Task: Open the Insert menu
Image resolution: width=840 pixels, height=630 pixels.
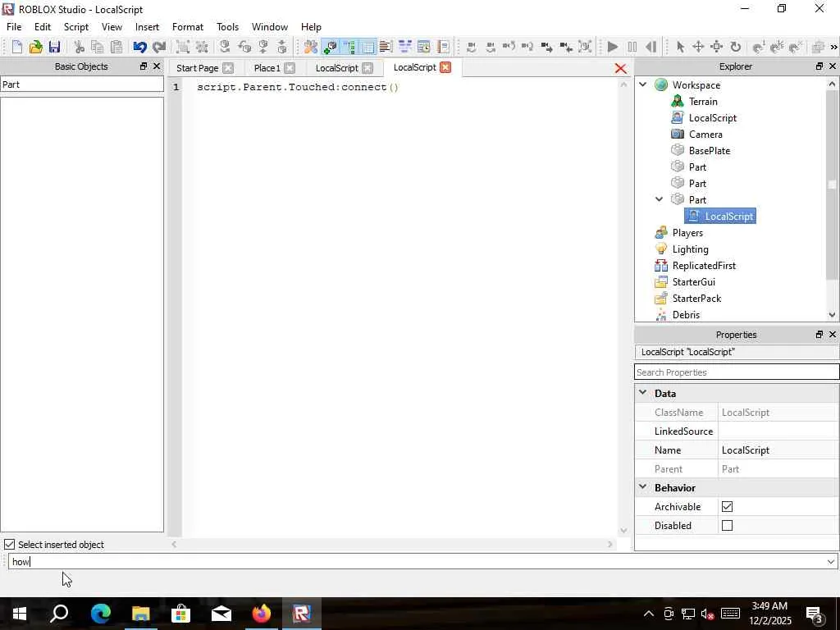Action: (147, 27)
